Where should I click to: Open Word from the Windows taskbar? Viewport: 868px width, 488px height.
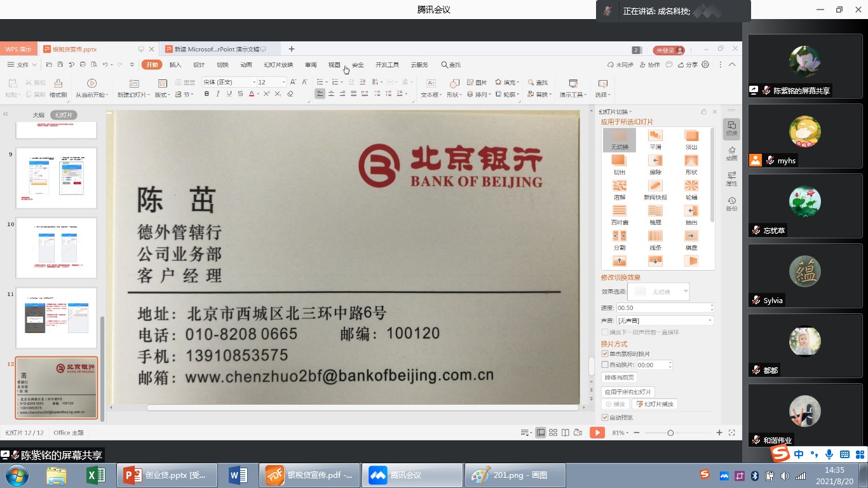tap(238, 475)
